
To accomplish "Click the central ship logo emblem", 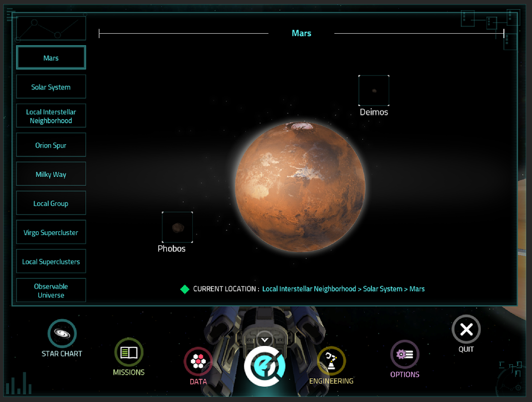I will (x=265, y=366).
